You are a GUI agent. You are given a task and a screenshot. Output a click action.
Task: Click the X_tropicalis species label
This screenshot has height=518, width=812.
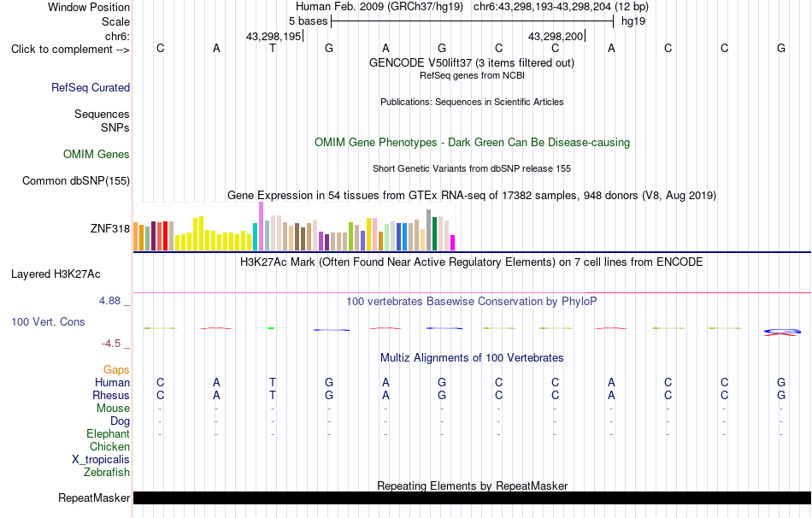click(101, 460)
